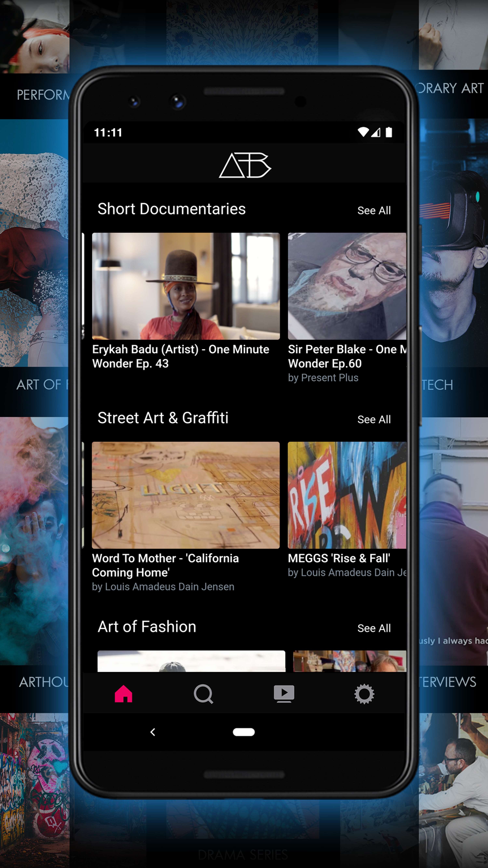Viewport: 488px width, 868px height.
Task: Tap 'by Present Plus' author text
Action: 323,378
